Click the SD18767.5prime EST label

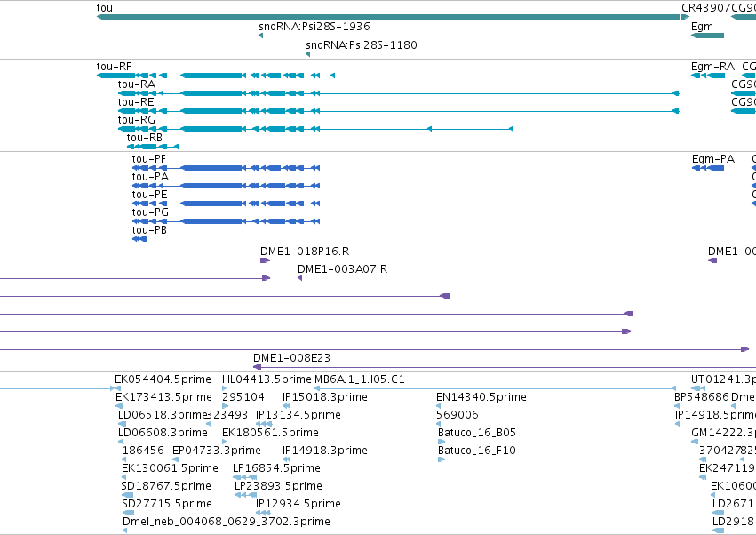(166, 486)
